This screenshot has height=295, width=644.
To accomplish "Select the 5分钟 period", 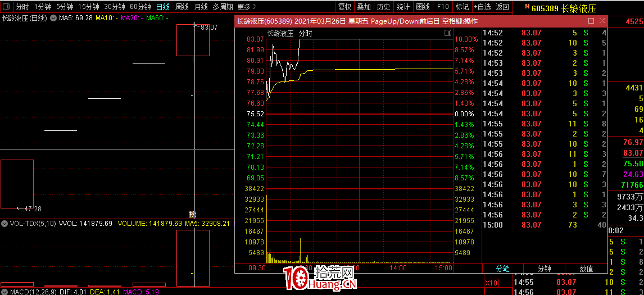I will pos(65,7).
